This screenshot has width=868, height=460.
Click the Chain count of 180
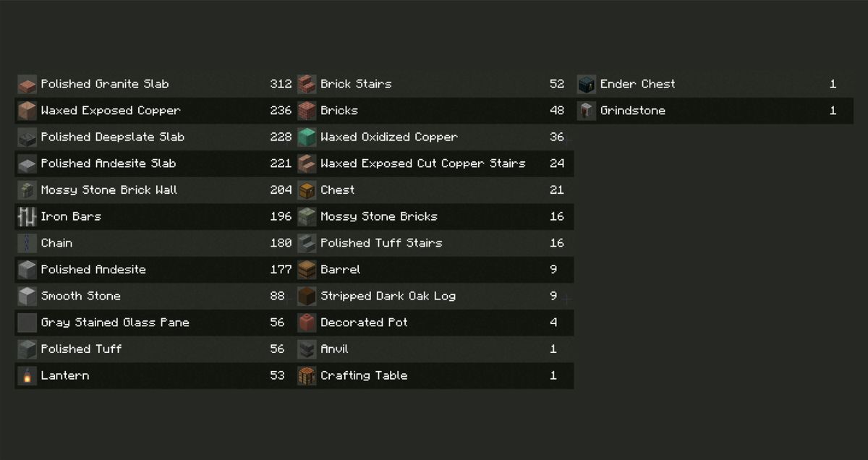281,244
